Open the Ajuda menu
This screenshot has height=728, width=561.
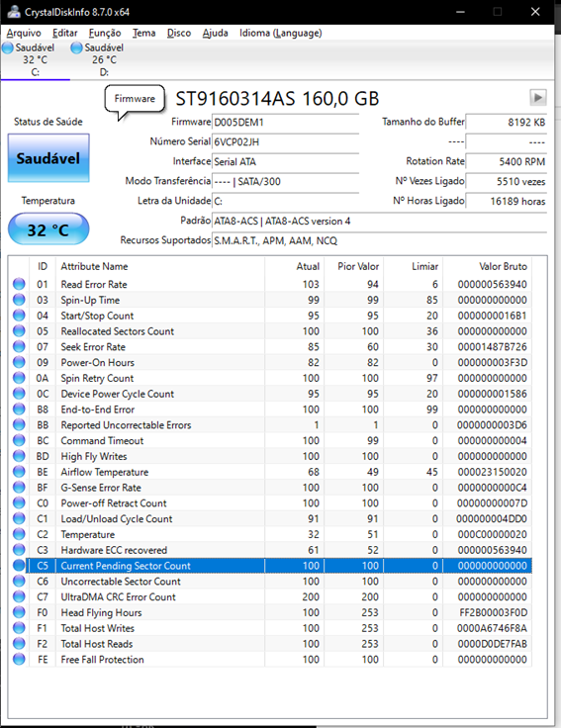pyautogui.click(x=215, y=33)
